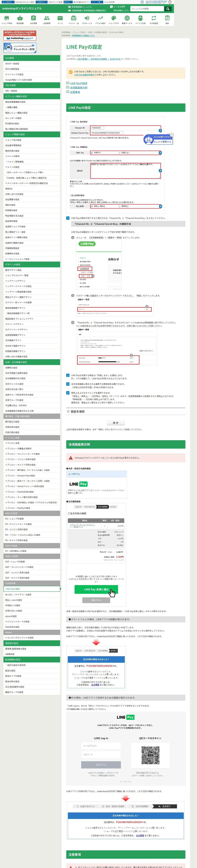Open the 契約 document icon menu
197x868 pixels.
coord(167,20)
